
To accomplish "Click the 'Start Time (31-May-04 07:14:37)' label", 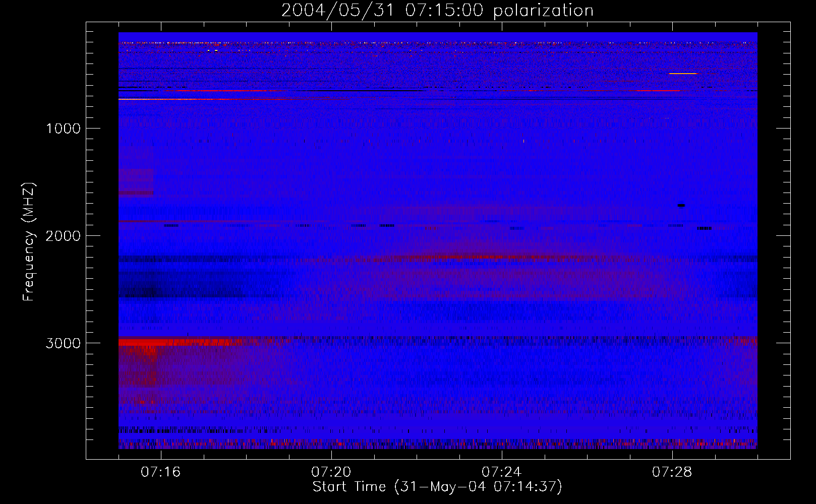I will click(x=437, y=486).
